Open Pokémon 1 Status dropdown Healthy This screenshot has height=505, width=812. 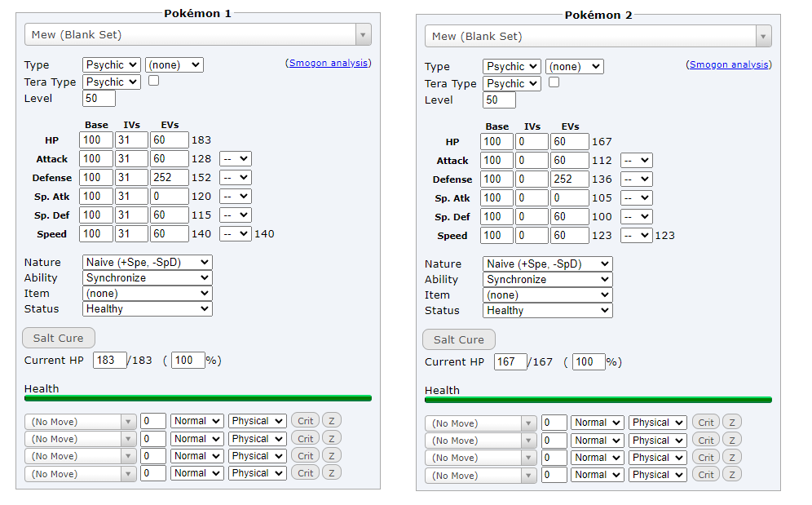click(x=148, y=309)
